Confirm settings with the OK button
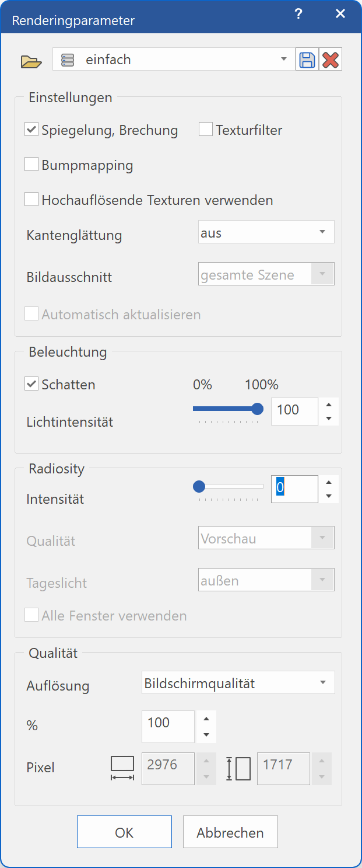 pyautogui.click(x=124, y=831)
